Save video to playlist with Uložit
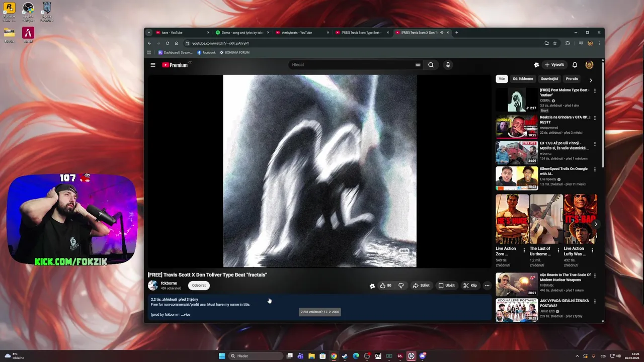 tap(446, 286)
